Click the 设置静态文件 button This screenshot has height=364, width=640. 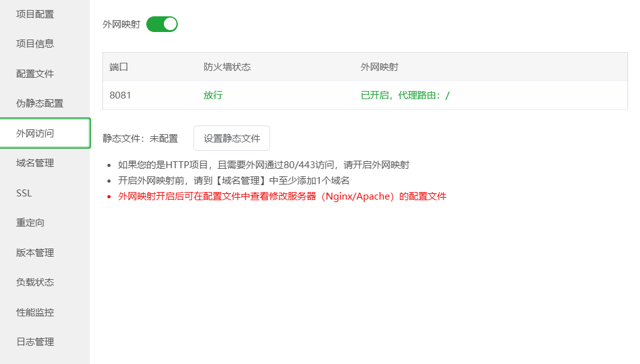coord(232,137)
